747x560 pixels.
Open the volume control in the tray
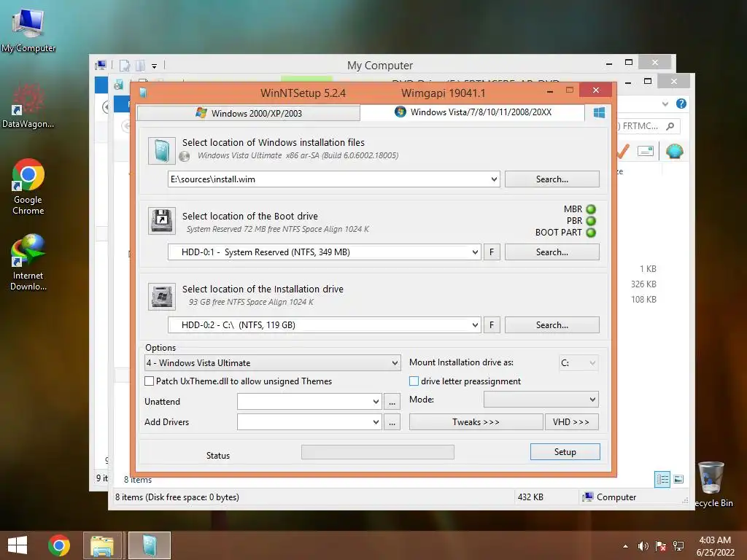[x=643, y=545]
